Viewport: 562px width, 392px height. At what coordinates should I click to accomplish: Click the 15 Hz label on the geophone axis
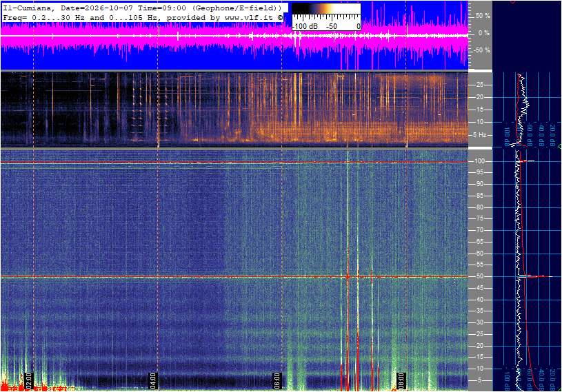click(479, 110)
